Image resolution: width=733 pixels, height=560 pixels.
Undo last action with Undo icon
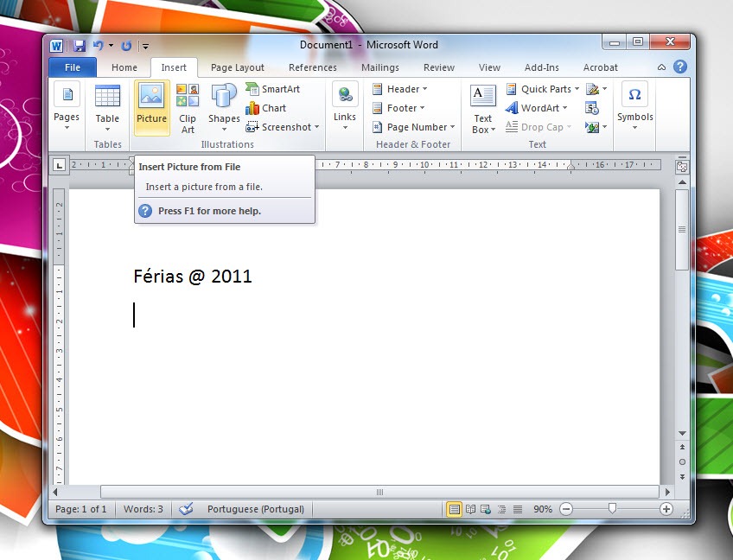pyautogui.click(x=98, y=45)
